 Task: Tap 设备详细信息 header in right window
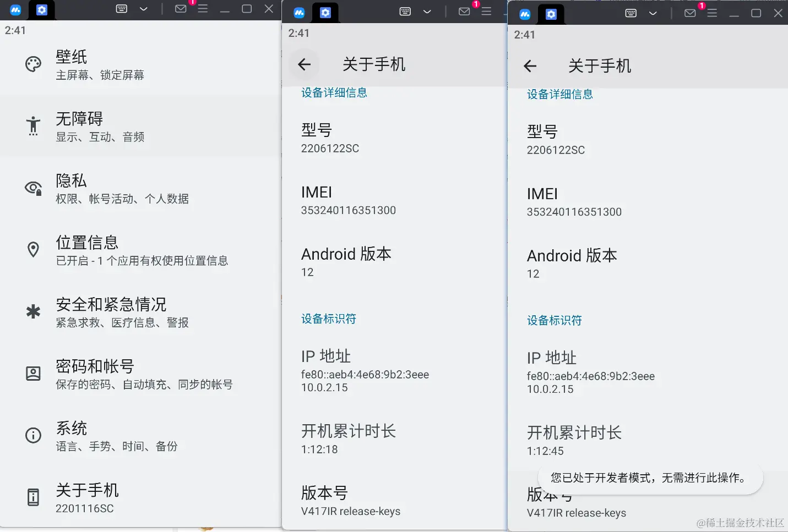pos(560,94)
